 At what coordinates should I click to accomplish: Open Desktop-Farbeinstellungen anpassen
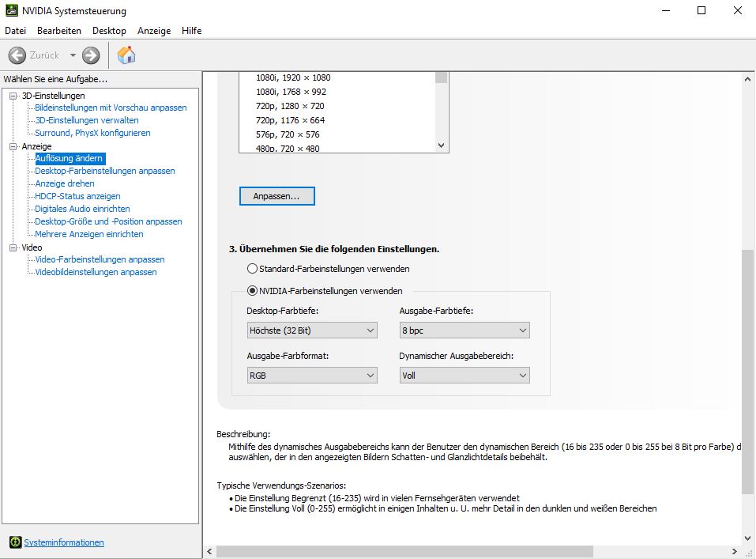104,171
